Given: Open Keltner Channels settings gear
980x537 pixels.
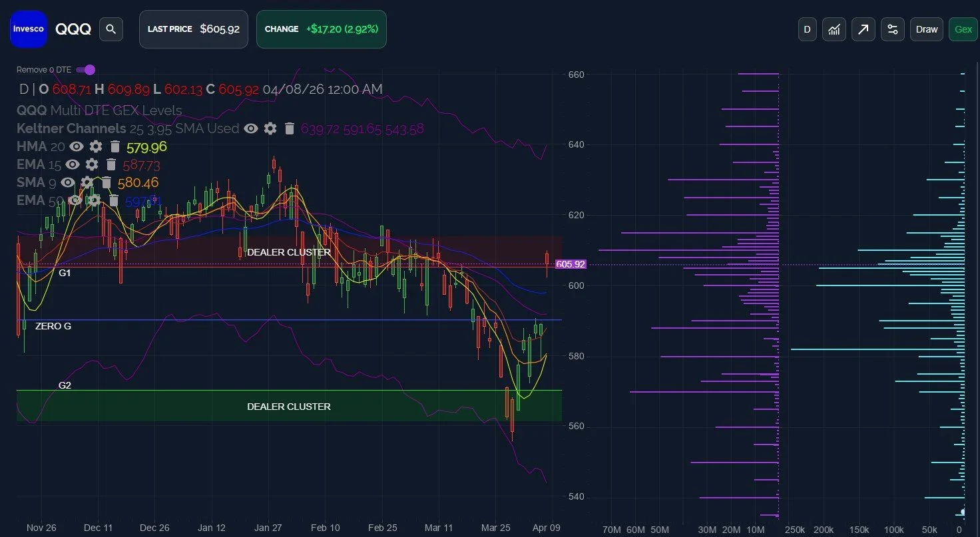Looking at the screenshot, I should pos(270,128).
